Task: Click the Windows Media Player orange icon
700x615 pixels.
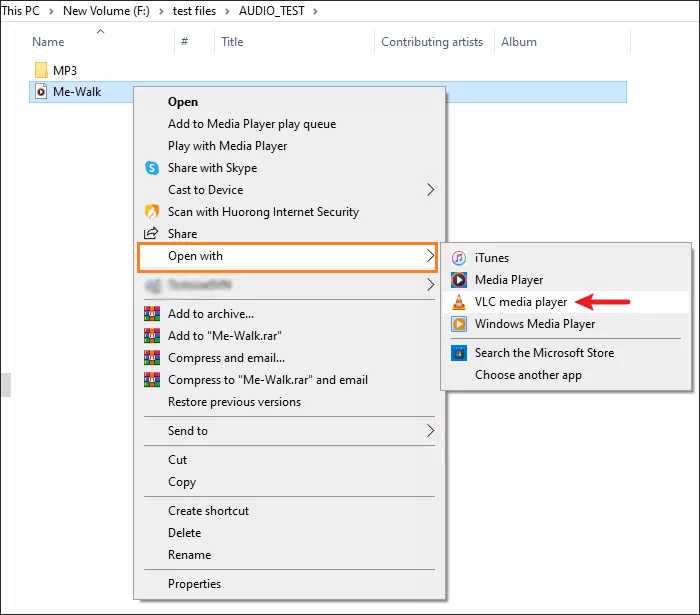Action: click(459, 324)
